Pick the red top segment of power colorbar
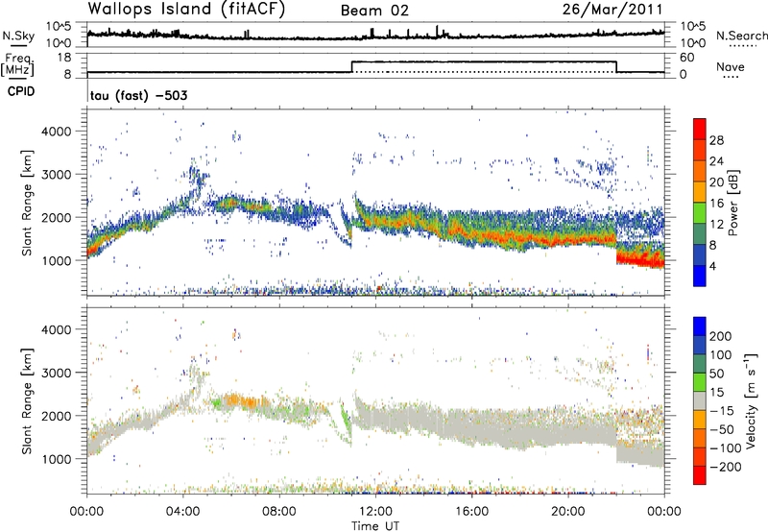768x532 pixels. [x=700, y=129]
